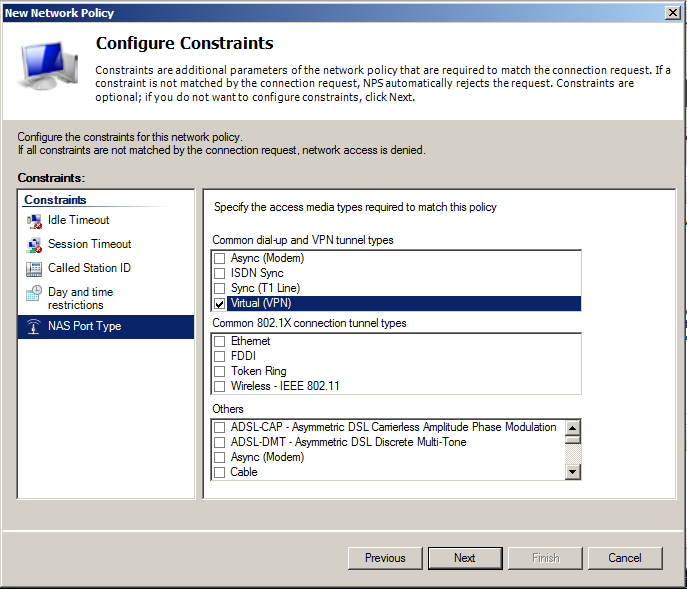Go back with the Previous button

coord(385,558)
